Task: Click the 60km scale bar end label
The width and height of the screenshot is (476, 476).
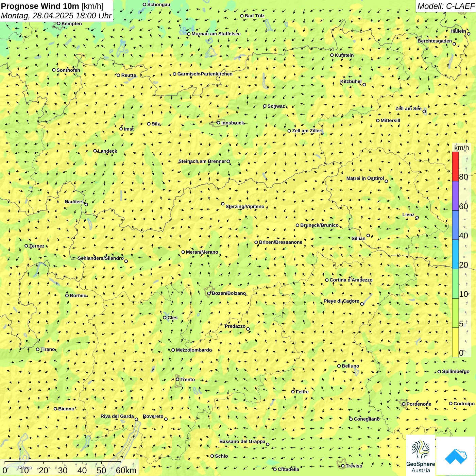Action: (126, 470)
